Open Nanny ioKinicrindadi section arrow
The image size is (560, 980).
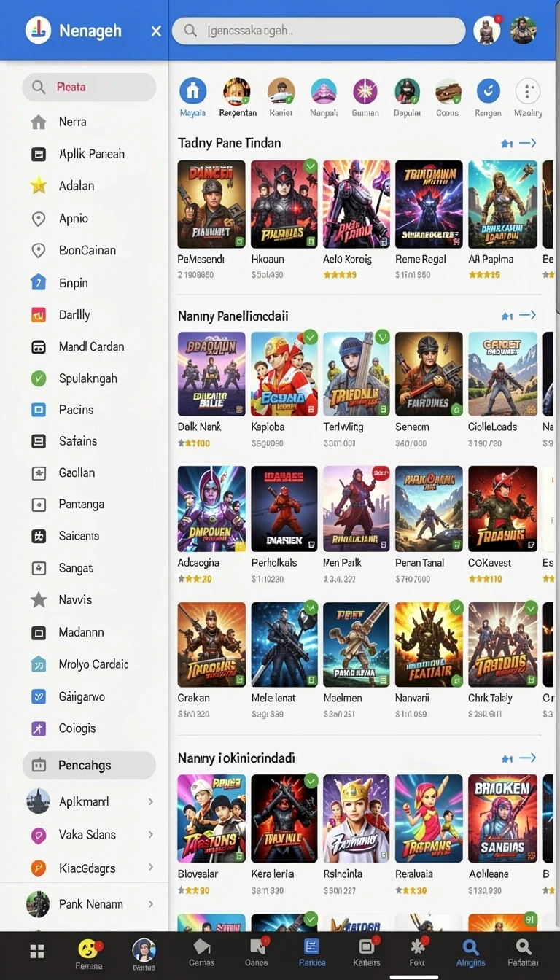click(x=528, y=758)
